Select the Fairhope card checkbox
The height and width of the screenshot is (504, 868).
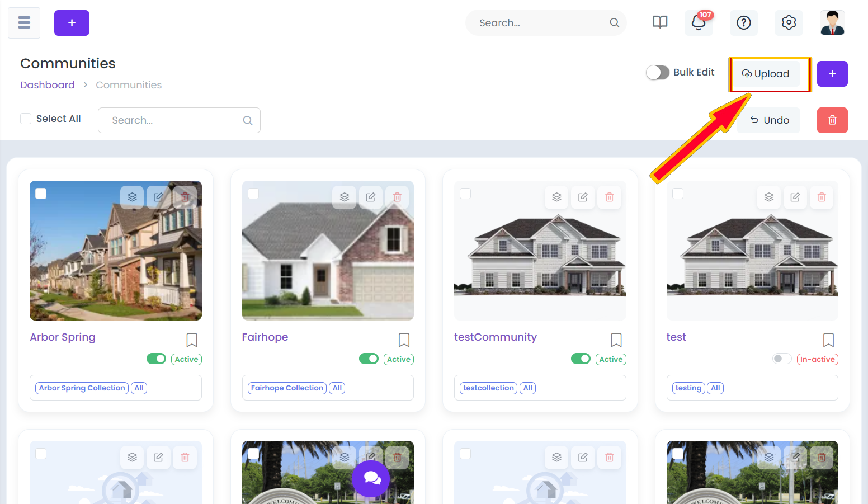(x=253, y=194)
